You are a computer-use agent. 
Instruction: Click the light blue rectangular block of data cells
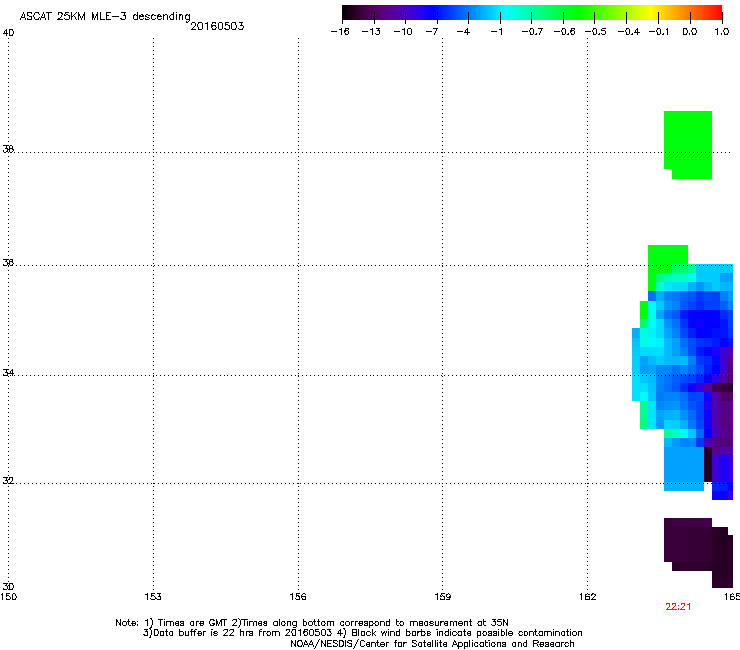point(684,469)
